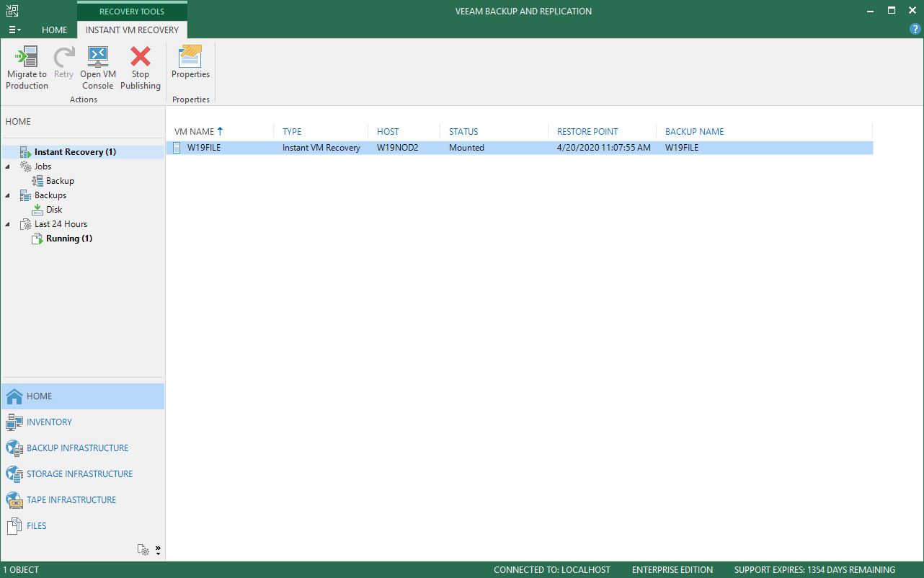Switch to the HOME ribbon tab
Image resolution: width=924 pixels, height=578 pixels.
(54, 30)
